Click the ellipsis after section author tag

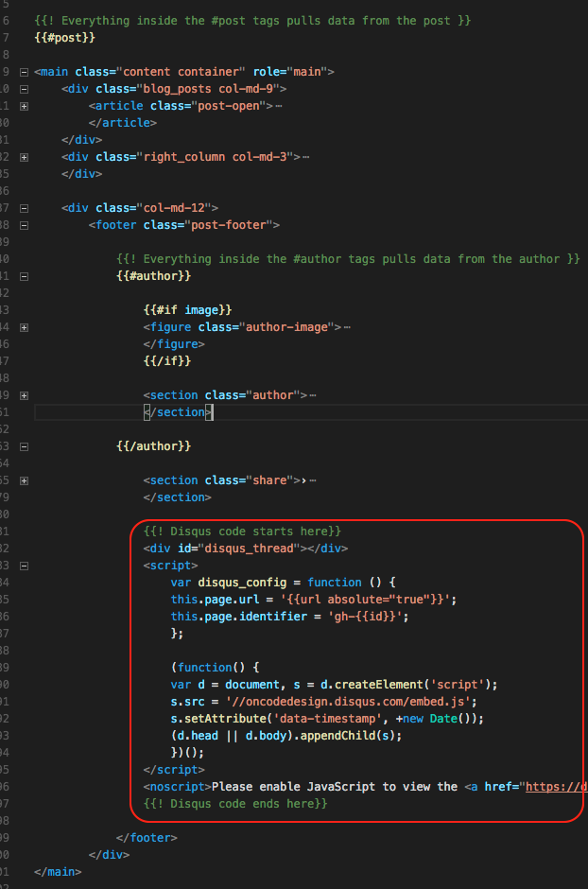coord(313,395)
